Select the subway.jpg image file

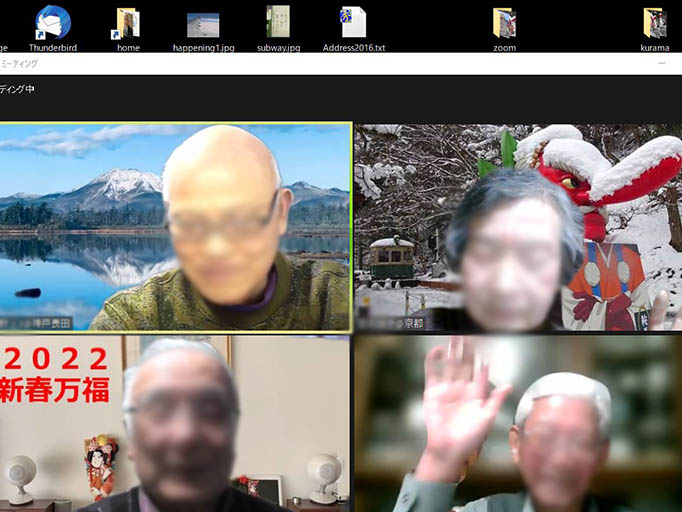[278, 24]
